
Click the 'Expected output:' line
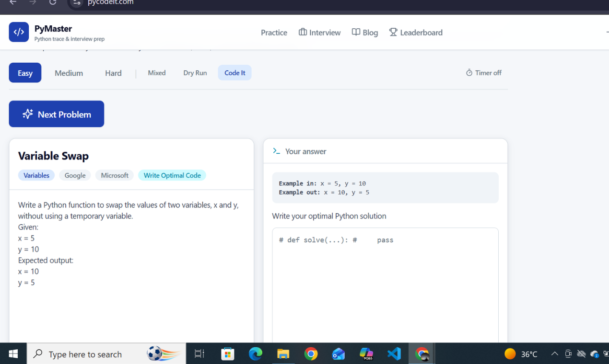click(46, 261)
